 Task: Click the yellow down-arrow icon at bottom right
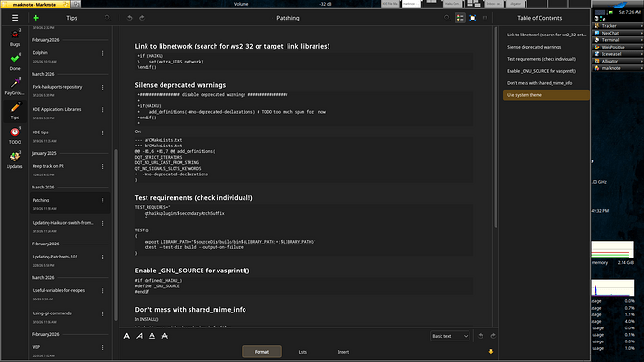coord(490,352)
